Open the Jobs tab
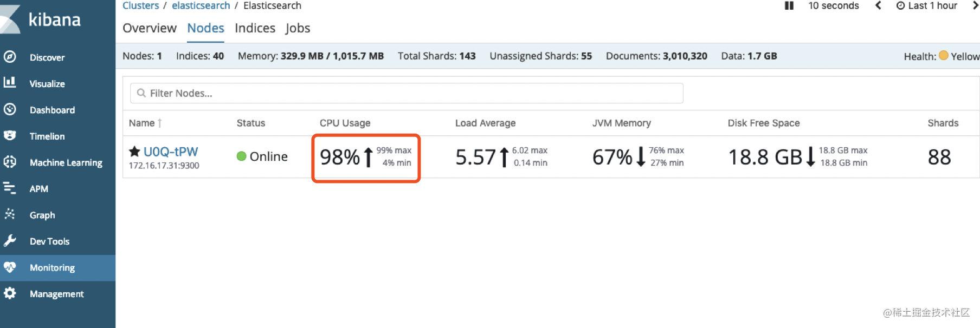The image size is (980, 328). 298,28
